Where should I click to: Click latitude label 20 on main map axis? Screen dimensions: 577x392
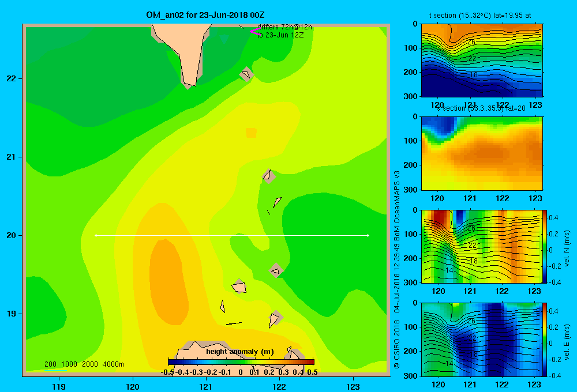click(x=11, y=235)
